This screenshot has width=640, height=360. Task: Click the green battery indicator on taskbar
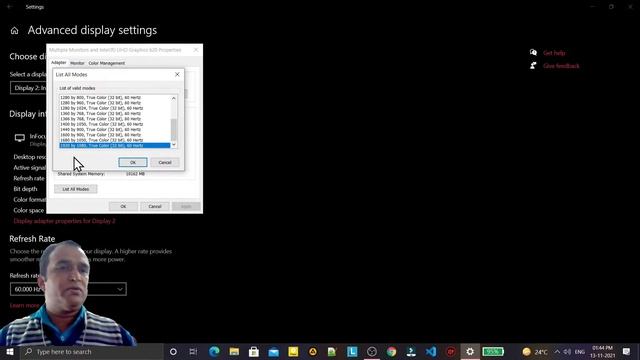pyautogui.click(x=493, y=351)
